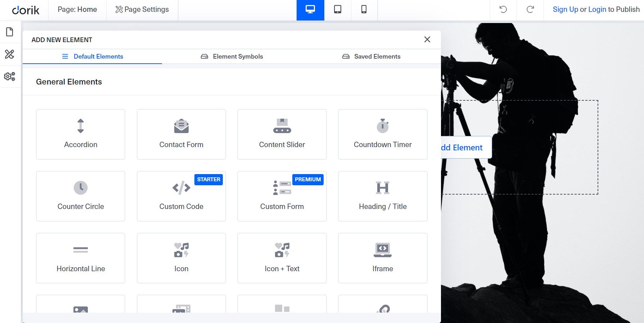This screenshot has width=644, height=323.
Task: Switch to desktop preview mode
Action: (310, 10)
